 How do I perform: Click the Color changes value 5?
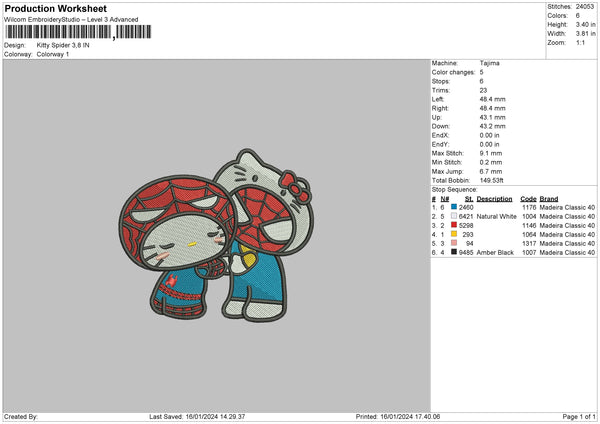pyautogui.click(x=481, y=72)
